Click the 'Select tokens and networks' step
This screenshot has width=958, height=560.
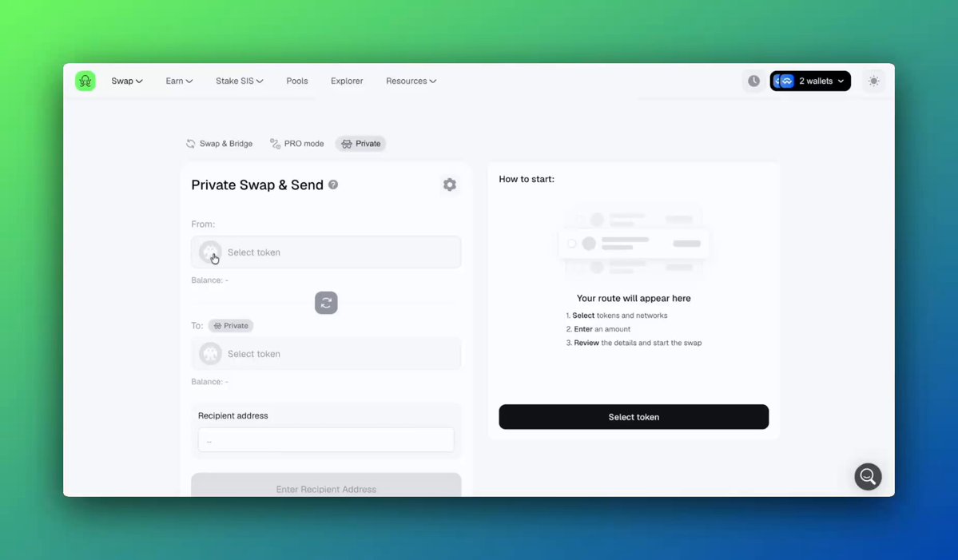coord(617,315)
